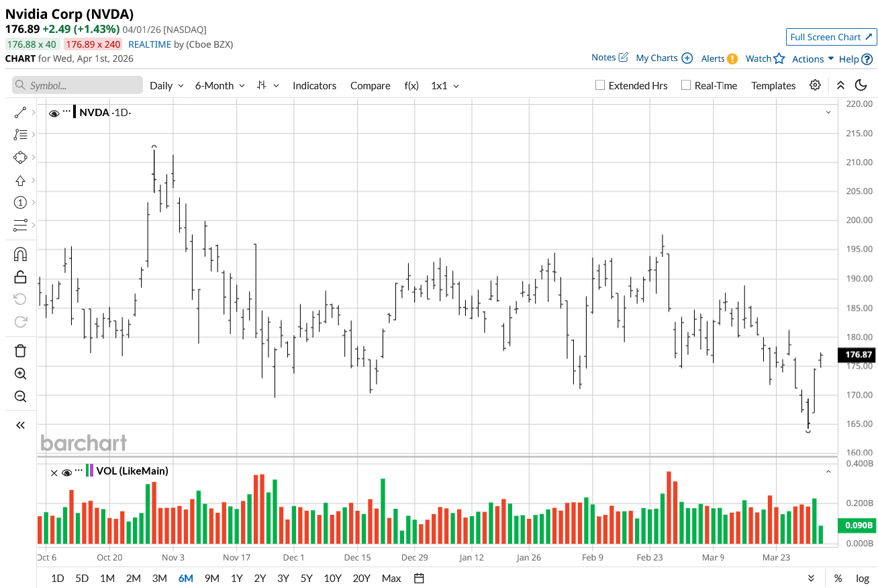Open the Actions dropdown menu
878x588 pixels.
(x=813, y=59)
